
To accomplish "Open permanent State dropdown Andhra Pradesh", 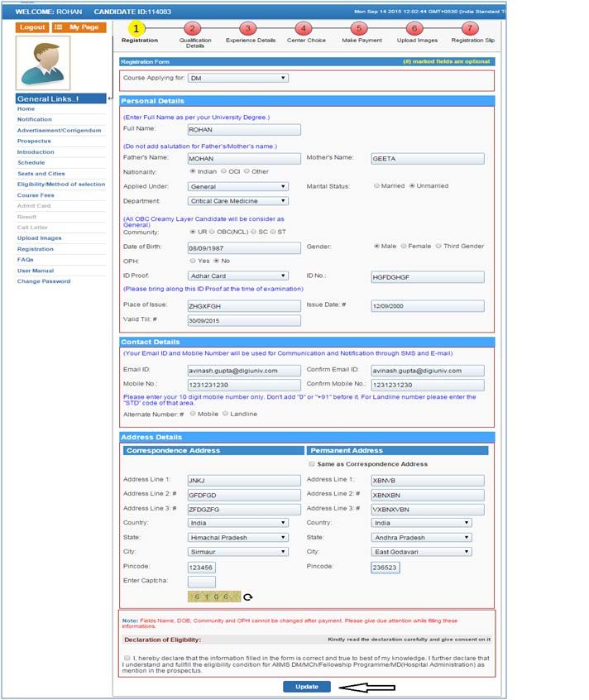I will (421, 538).
